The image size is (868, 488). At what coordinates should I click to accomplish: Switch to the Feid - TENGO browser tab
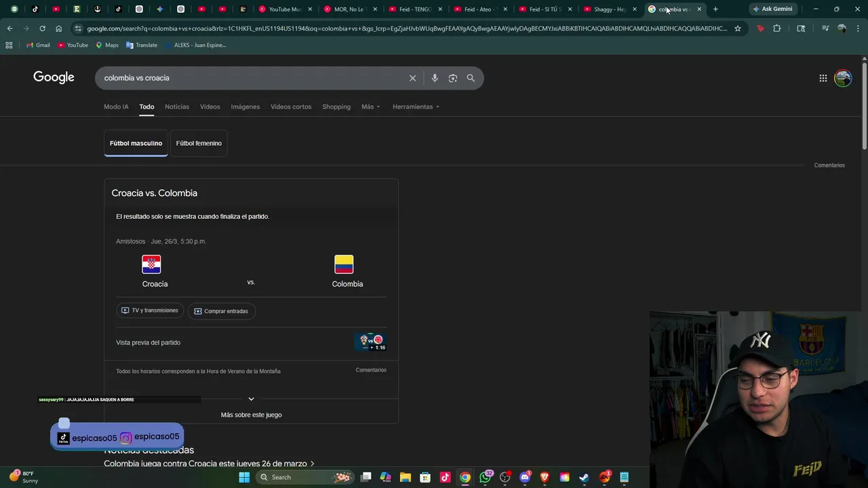tap(414, 9)
